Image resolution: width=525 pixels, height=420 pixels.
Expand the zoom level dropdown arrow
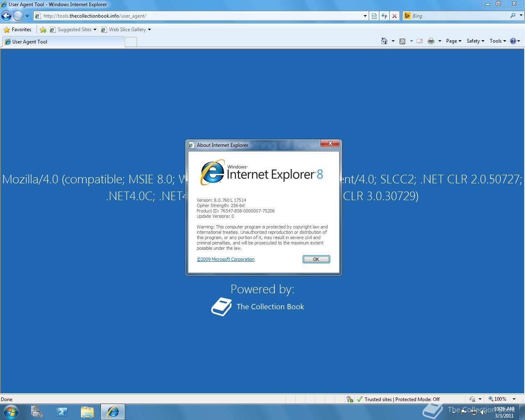pos(514,399)
